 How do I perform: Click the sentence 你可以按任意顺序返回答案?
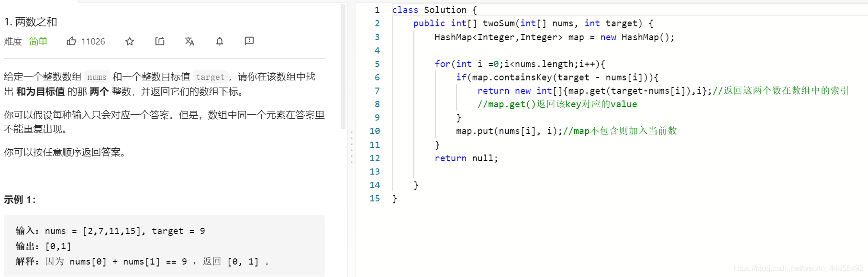(65, 153)
